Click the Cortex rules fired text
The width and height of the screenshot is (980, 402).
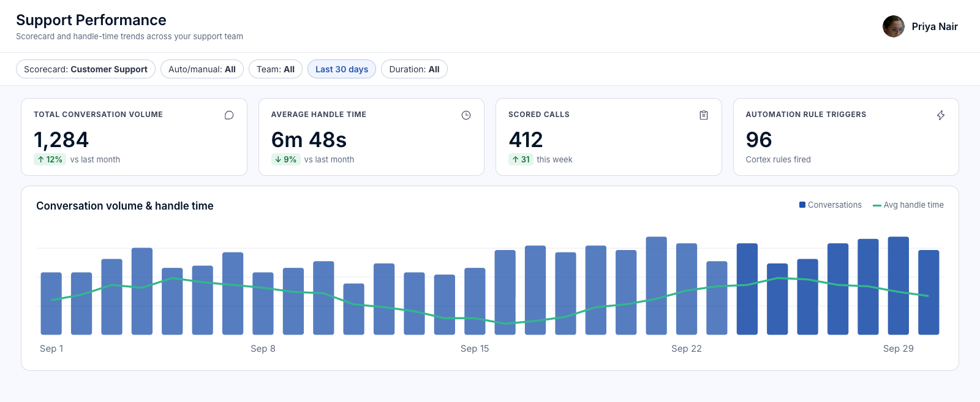point(778,159)
